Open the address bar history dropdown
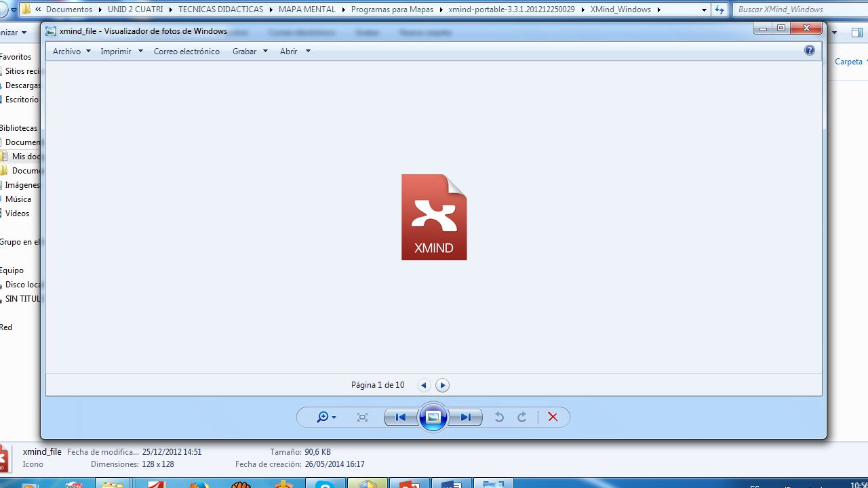 click(x=704, y=9)
